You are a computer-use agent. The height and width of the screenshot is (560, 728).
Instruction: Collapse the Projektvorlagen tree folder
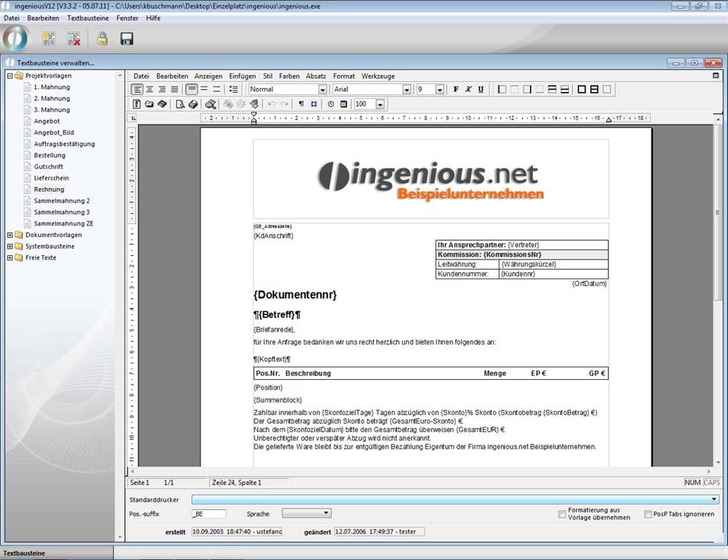[x=9, y=76]
